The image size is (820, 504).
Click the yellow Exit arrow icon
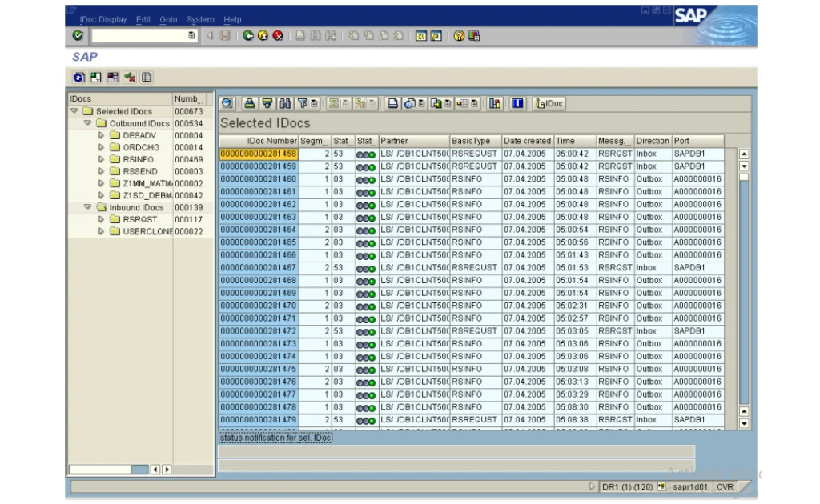point(263,35)
